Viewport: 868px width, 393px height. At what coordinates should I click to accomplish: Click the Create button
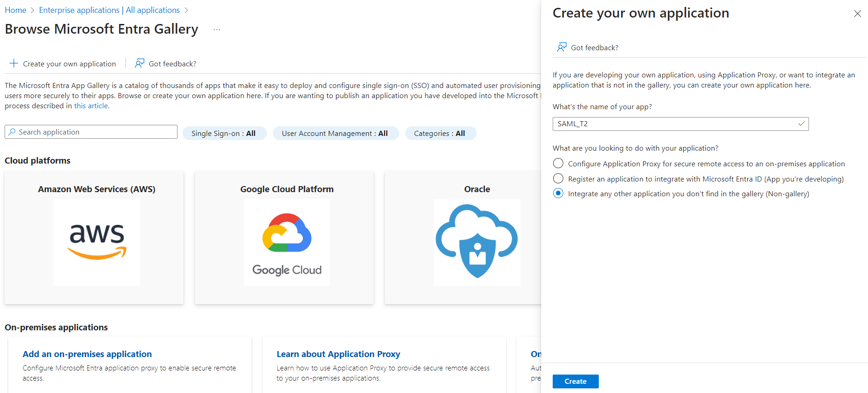click(x=575, y=381)
